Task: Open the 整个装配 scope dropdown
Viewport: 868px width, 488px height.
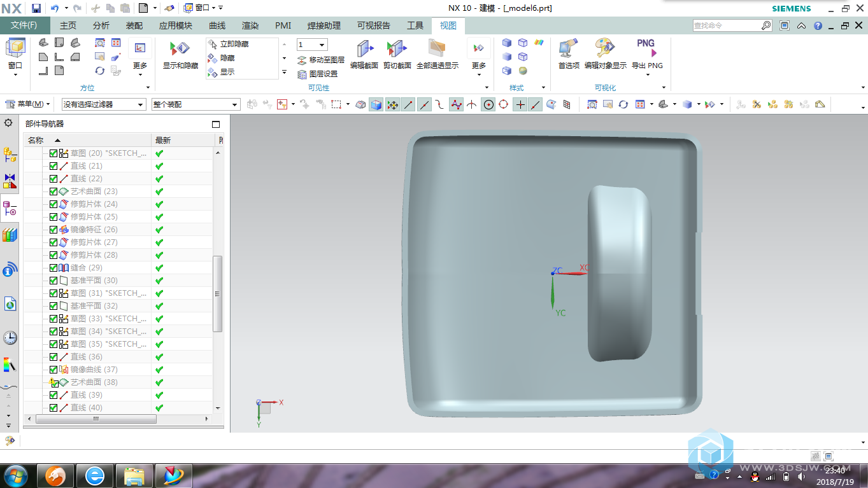Action: coord(196,104)
